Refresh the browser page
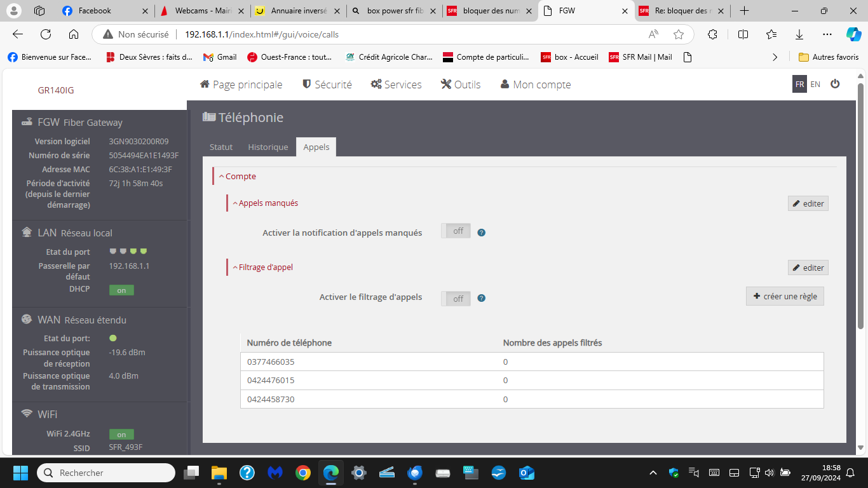Screen dimensions: 868x488 pos(46,34)
